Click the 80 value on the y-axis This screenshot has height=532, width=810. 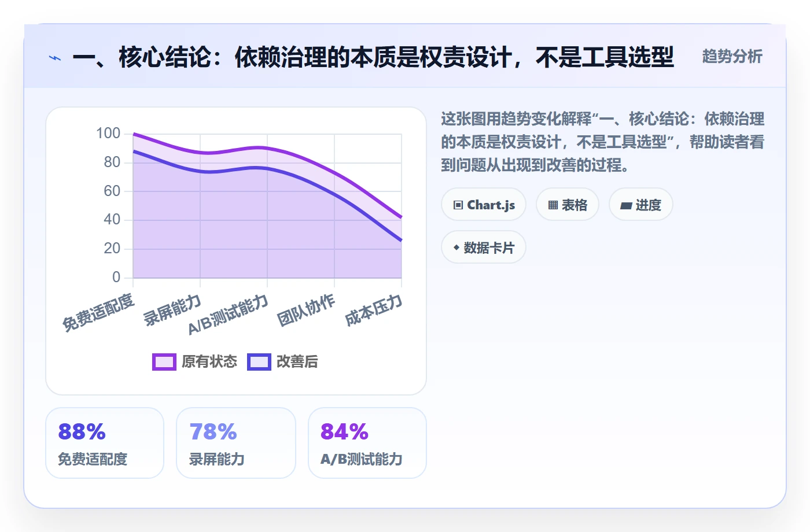pyautogui.click(x=112, y=162)
